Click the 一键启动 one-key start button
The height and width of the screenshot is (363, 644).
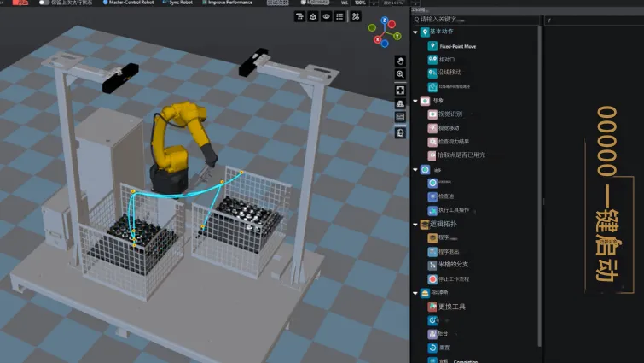[x=608, y=234]
